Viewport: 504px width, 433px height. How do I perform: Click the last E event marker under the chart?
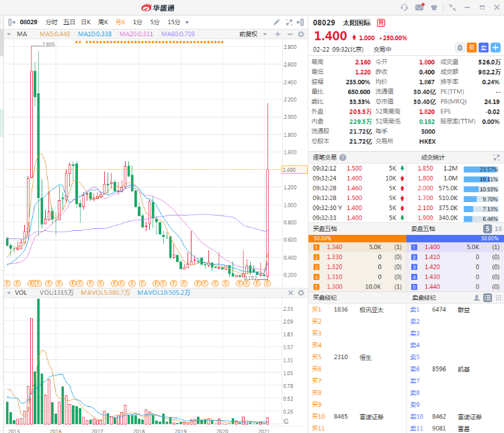(x=267, y=283)
